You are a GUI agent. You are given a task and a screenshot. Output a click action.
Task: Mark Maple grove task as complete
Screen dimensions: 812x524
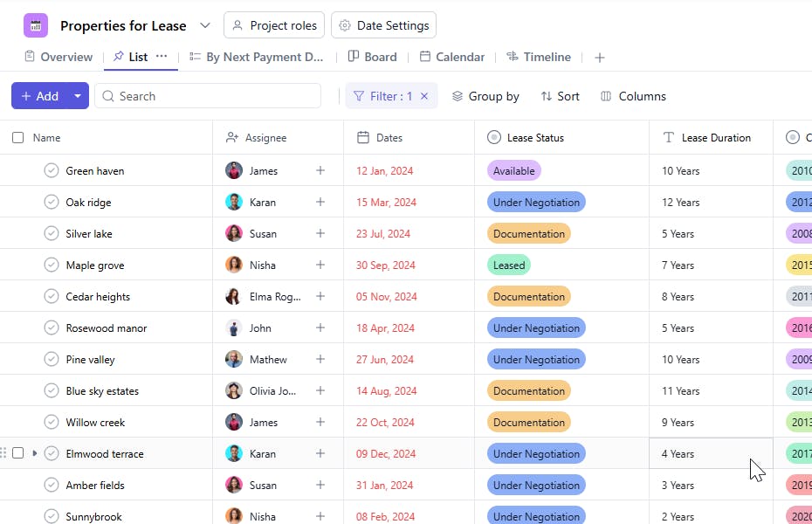click(x=52, y=265)
